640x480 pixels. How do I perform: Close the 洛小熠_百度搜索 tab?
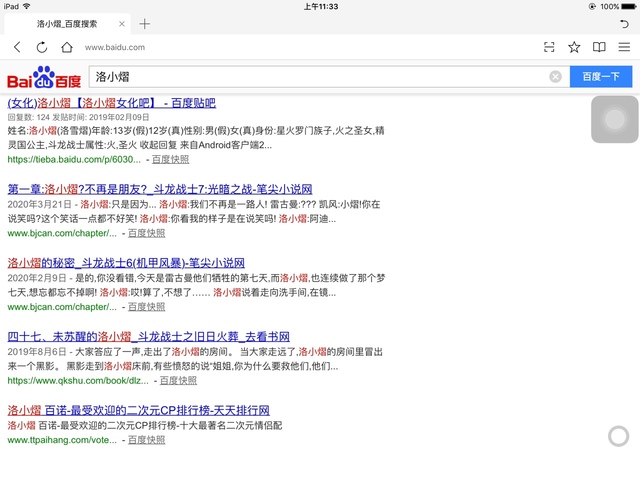pyautogui.click(x=122, y=23)
